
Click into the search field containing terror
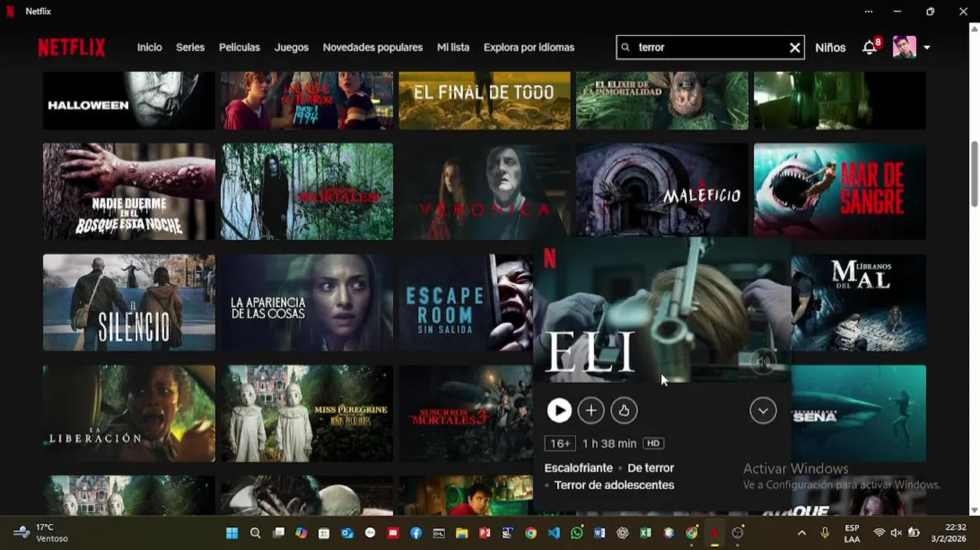[710, 47]
